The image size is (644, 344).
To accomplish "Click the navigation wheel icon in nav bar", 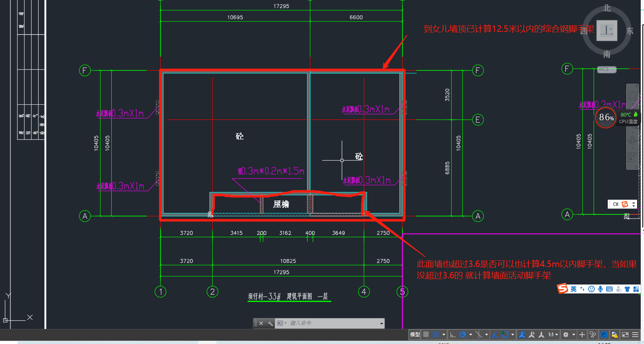I will tap(633, 96).
